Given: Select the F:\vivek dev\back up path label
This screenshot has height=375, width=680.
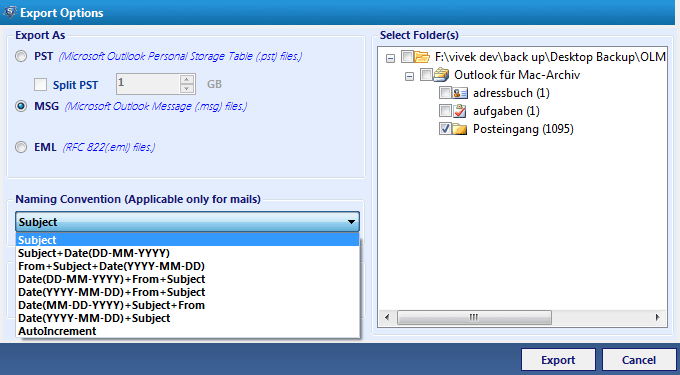Looking at the screenshot, I should click(550, 57).
